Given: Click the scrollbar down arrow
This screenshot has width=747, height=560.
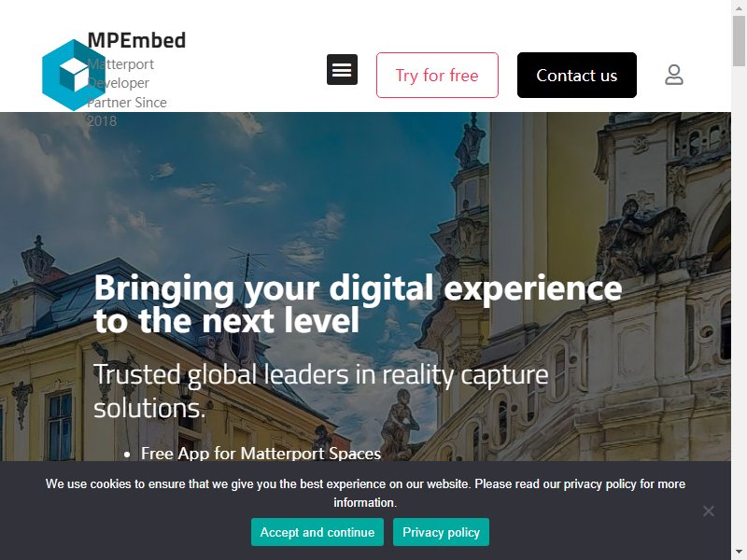Looking at the screenshot, I should click(740, 553).
